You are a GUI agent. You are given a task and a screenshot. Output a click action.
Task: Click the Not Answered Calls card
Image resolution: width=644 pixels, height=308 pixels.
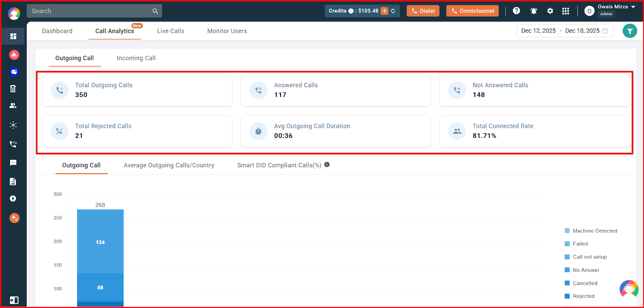[535, 90]
